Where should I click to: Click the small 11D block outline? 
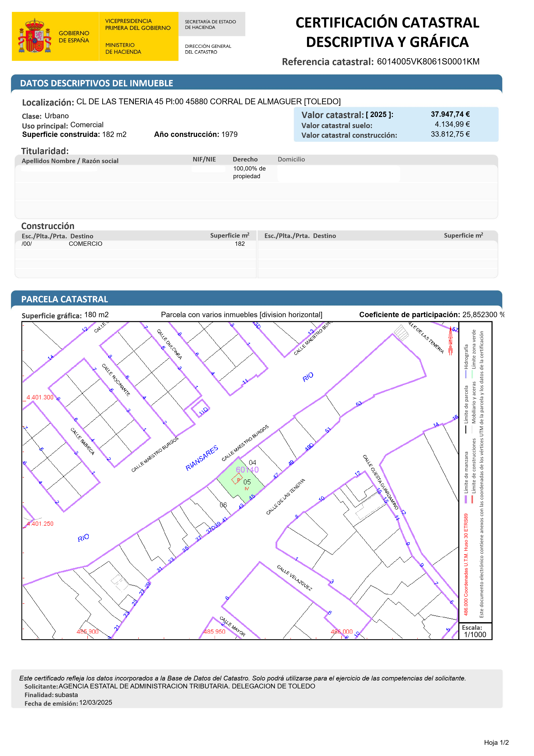click(x=200, y=408)
